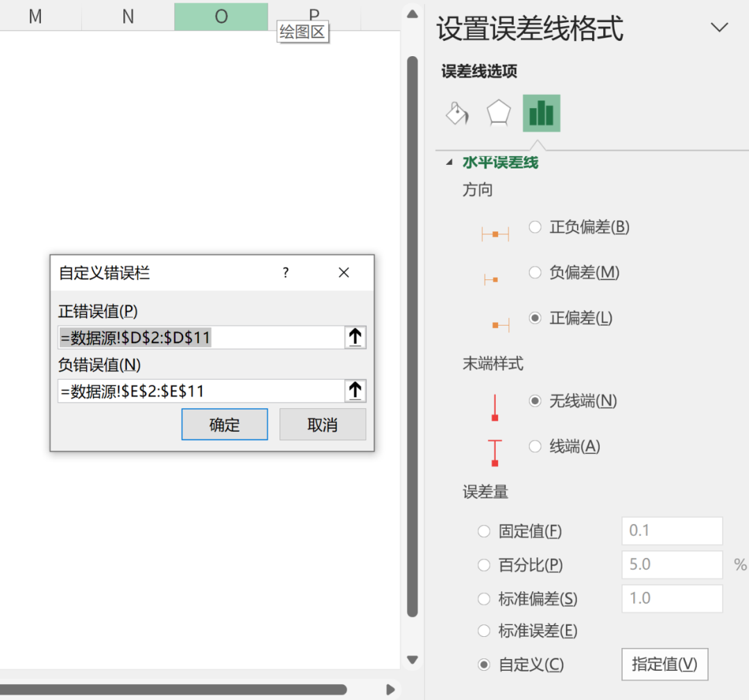Viewport: 749px width, 700px height.
Task: Collapse the 水平误差线 section
Action: tap(450, 163)
